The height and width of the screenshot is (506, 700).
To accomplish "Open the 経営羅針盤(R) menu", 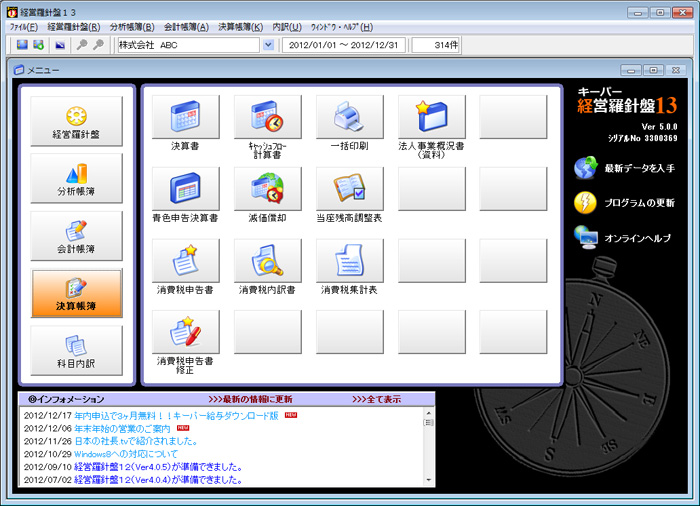I will click(74, 27).
